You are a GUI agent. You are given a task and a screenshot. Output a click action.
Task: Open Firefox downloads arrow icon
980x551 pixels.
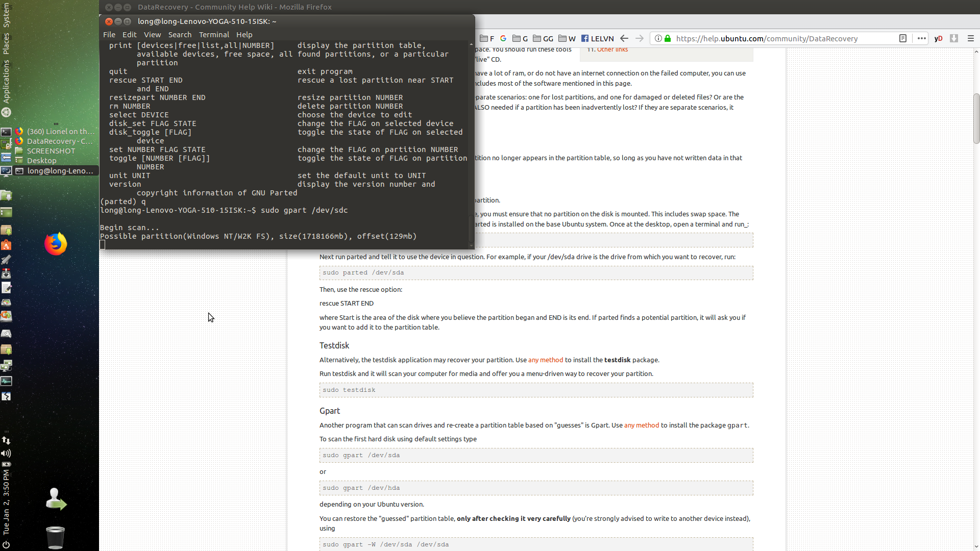[x=954, y=38]
